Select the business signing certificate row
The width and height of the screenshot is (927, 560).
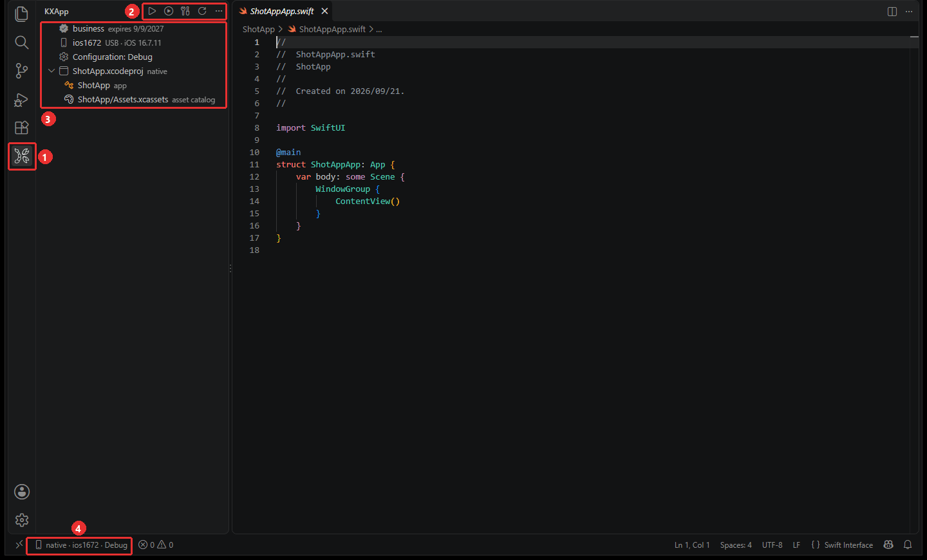pos(134,28)
